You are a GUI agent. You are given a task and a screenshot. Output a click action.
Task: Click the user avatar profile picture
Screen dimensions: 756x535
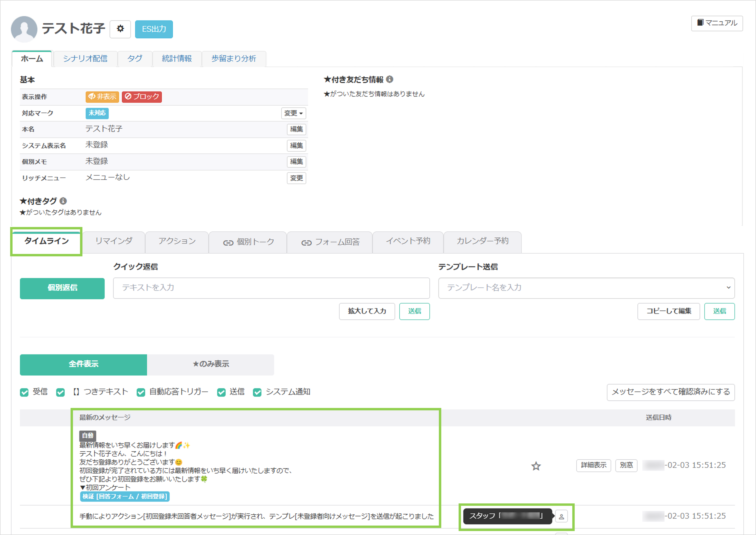[x=24, y=29]
